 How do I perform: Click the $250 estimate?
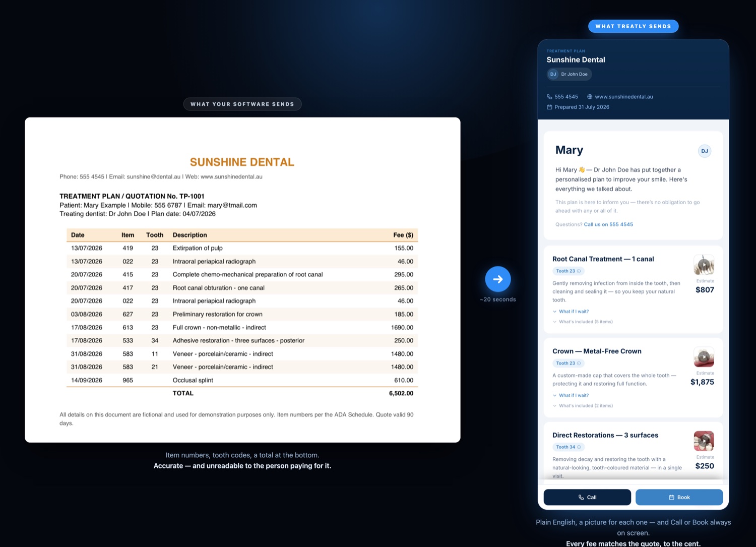[x=705, y=466]
